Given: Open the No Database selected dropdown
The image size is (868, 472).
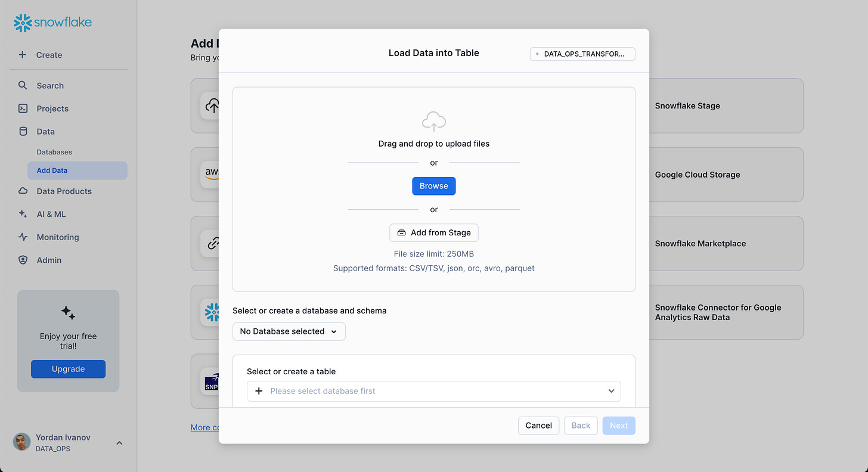Looking at the screenshot, I should pyautogui.click(x=289, y=331).
